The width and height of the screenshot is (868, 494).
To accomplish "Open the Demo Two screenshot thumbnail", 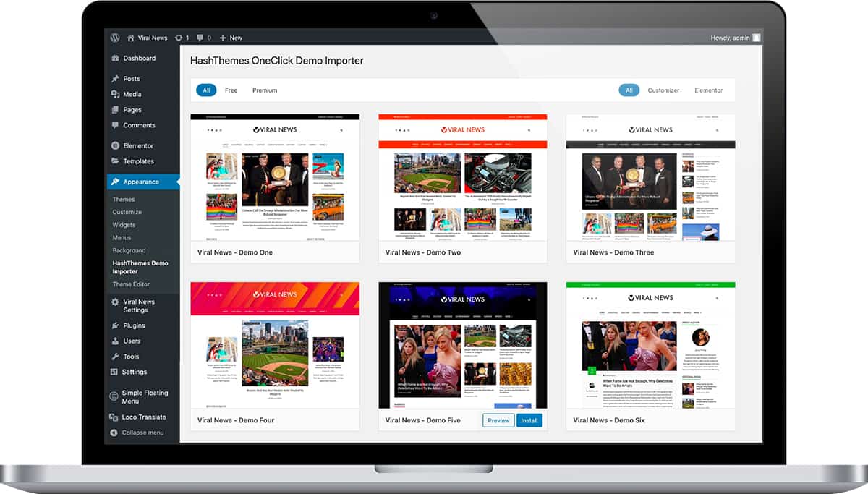I will tap(463, 178).
